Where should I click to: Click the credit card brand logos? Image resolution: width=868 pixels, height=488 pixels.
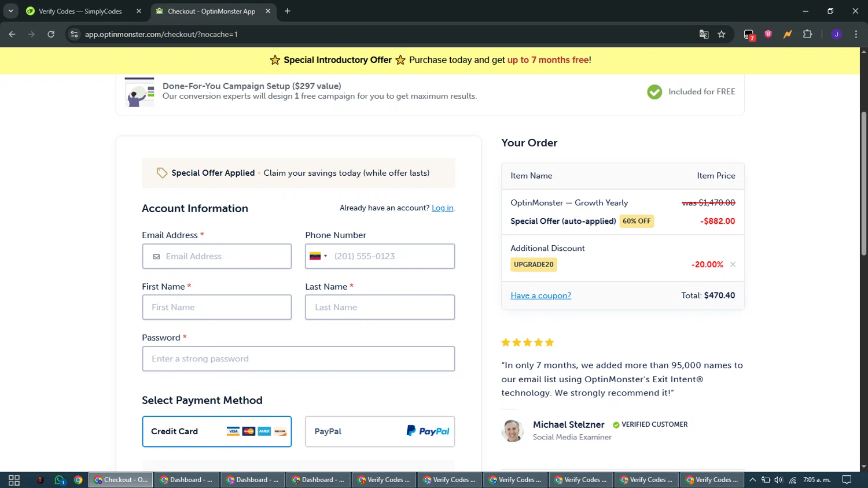tap(256, 431)
